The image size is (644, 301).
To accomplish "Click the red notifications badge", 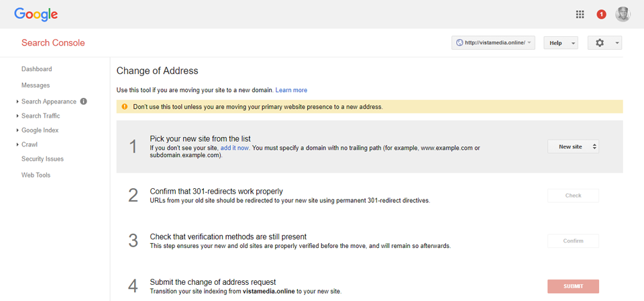I will pos(601,14).
